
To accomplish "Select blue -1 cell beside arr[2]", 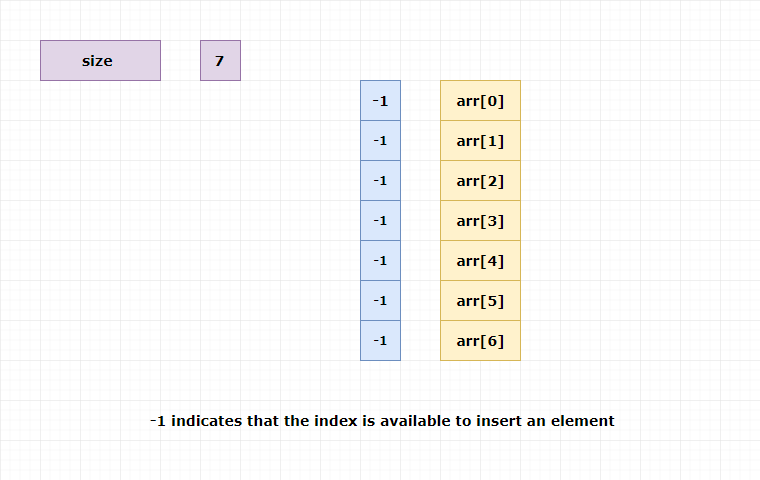I will (x=380, y=180).
